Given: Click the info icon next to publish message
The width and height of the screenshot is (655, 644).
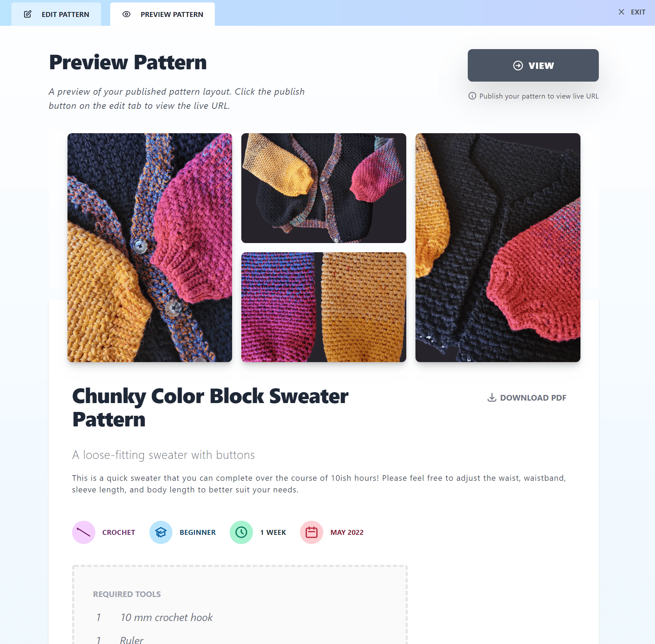Looking at the screenshot, I should pyautogui.click(x=472, y=96).
